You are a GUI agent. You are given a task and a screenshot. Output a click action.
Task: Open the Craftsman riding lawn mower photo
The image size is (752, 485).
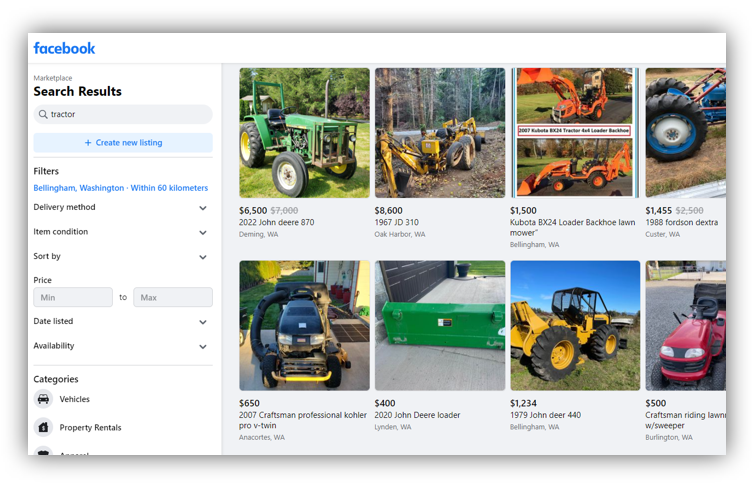686,326
